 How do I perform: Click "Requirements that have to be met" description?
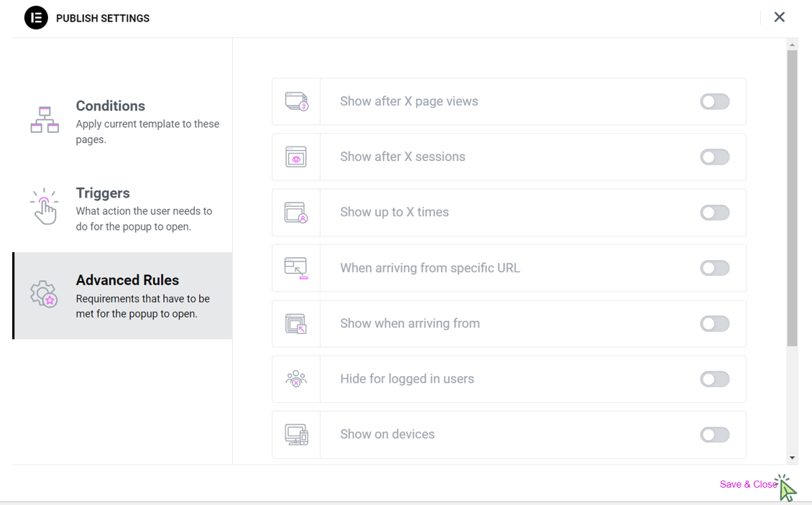[x=143, y=306]
